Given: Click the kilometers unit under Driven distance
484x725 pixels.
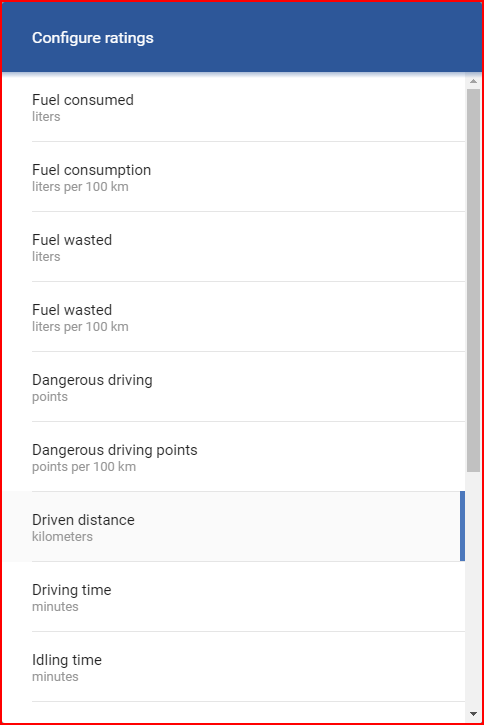Looking at the screenshot, I should (x=62, y=537).
